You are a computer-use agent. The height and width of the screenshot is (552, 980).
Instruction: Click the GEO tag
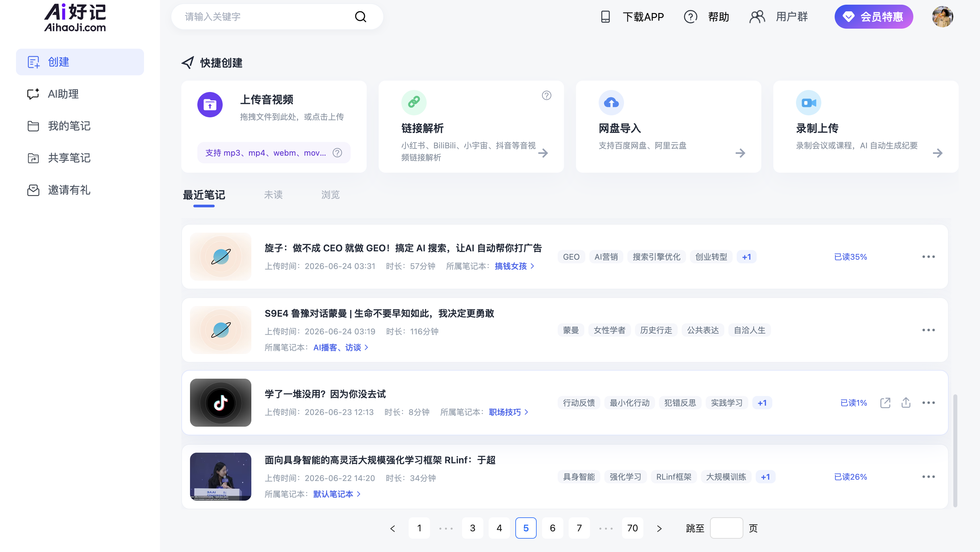pos(571,257)
